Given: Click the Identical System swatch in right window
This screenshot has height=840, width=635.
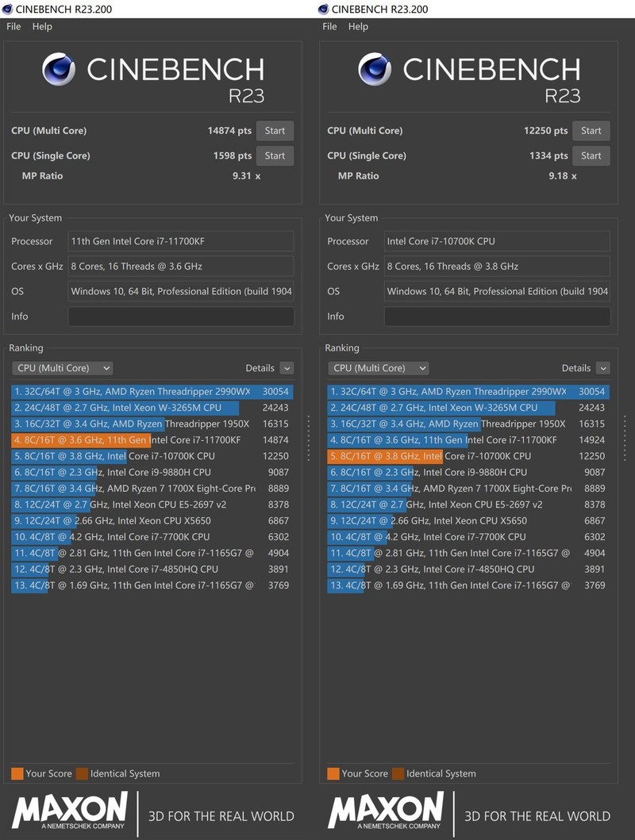Looking at the screenshot, I should pyautogui.click(x=398, y=773).
